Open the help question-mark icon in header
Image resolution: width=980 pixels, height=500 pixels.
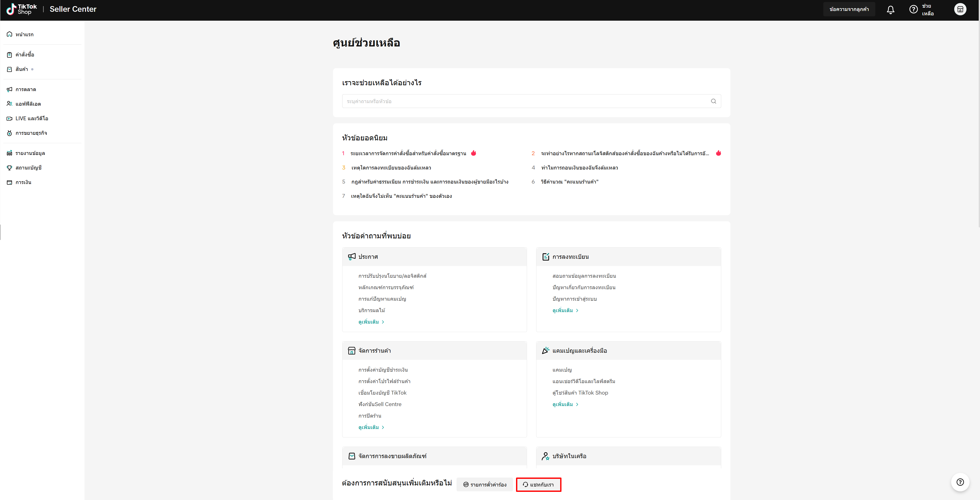(913, 9)
